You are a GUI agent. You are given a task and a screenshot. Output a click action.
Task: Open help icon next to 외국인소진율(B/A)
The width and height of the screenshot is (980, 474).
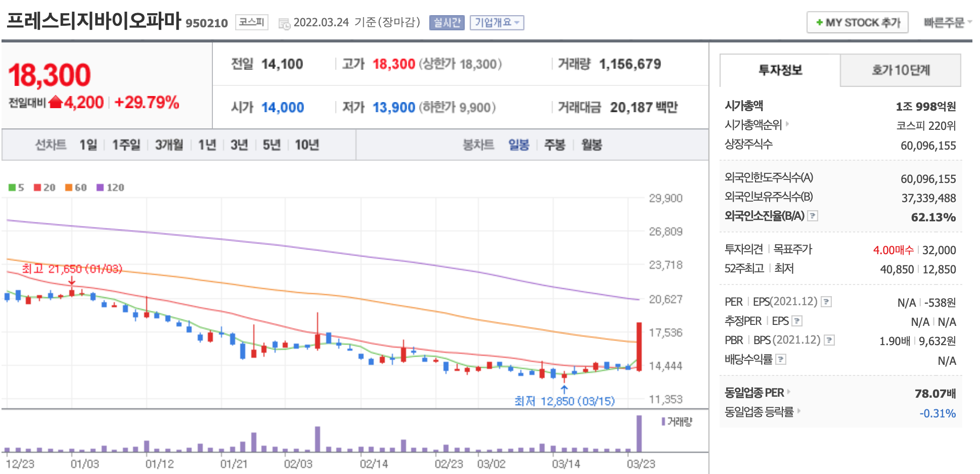813,216
